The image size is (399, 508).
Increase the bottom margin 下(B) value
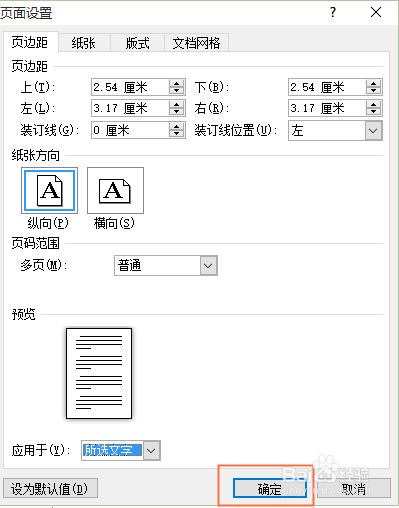coord(373,84)
